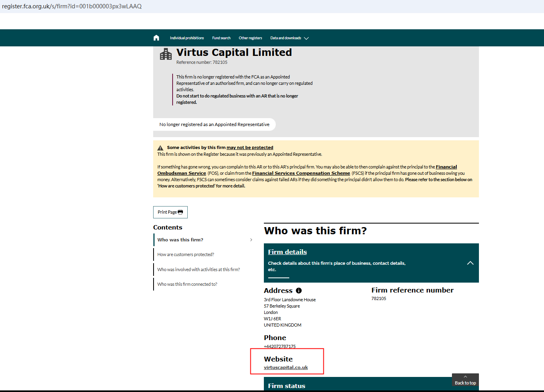Click the Back to top button
The height and width of the screenshot is (392, 544).
(465, 380)
